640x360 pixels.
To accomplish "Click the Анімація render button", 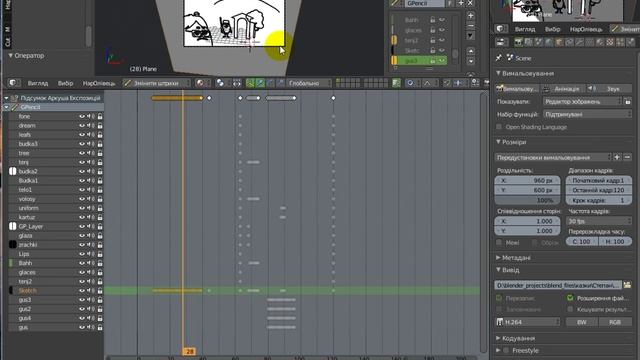I will (564, 89).
